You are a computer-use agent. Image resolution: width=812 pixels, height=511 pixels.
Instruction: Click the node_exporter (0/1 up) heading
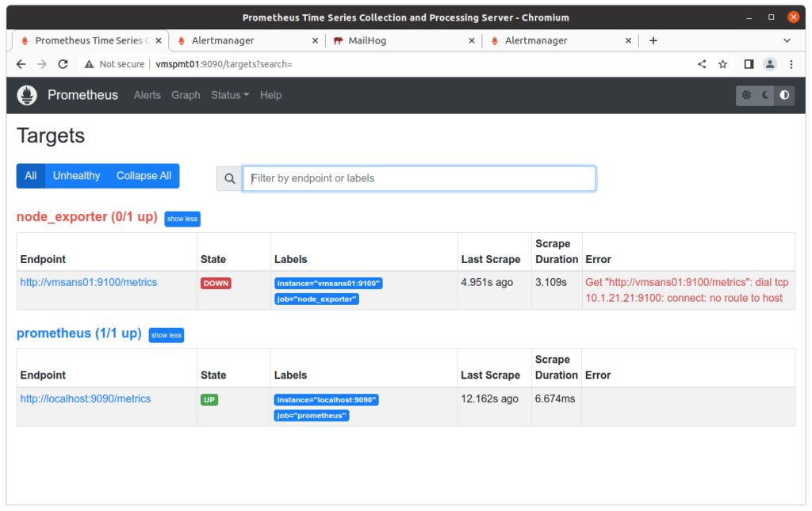87,217
